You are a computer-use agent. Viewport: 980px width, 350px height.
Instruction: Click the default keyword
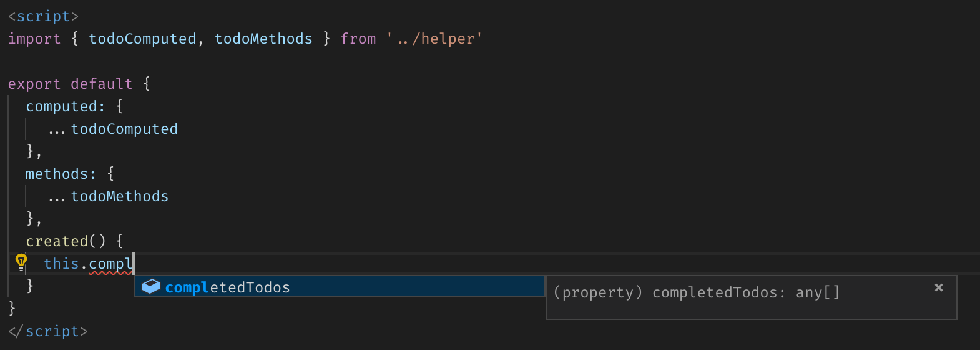coord(101,84)
